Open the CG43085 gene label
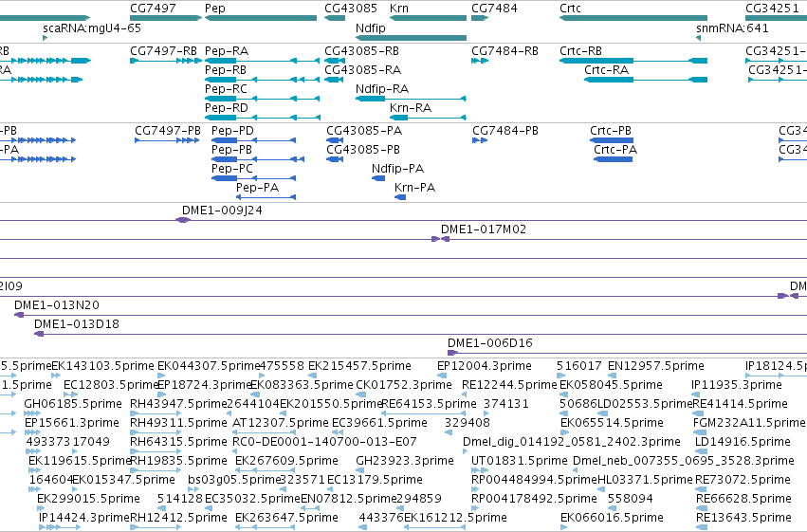 [351, 9]
